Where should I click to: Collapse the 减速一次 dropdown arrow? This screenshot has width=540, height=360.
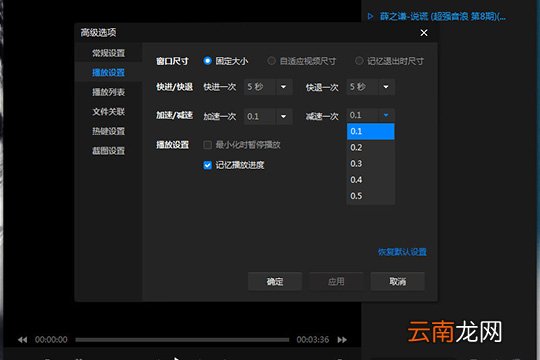(x=386, y=115)
